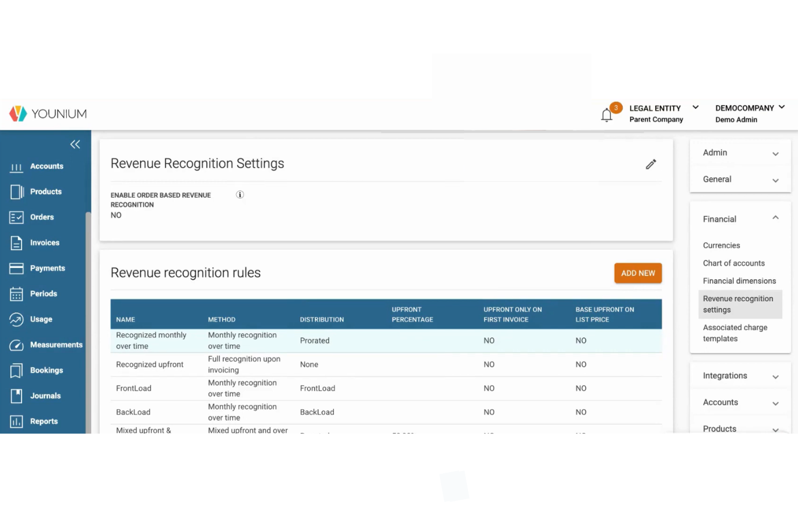Open Chart of accounts settings
Image resolution: width=798 pixels, height=532 pixels.
[733, 263]
